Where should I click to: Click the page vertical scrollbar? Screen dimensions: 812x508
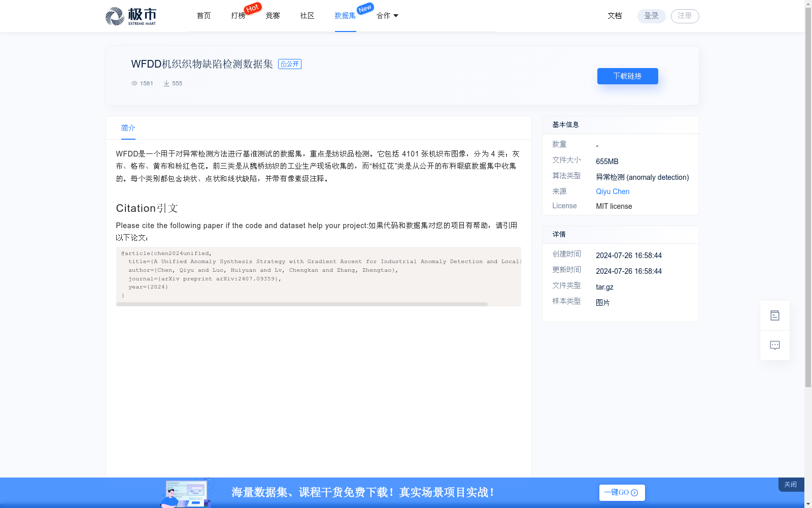point(808,198)
